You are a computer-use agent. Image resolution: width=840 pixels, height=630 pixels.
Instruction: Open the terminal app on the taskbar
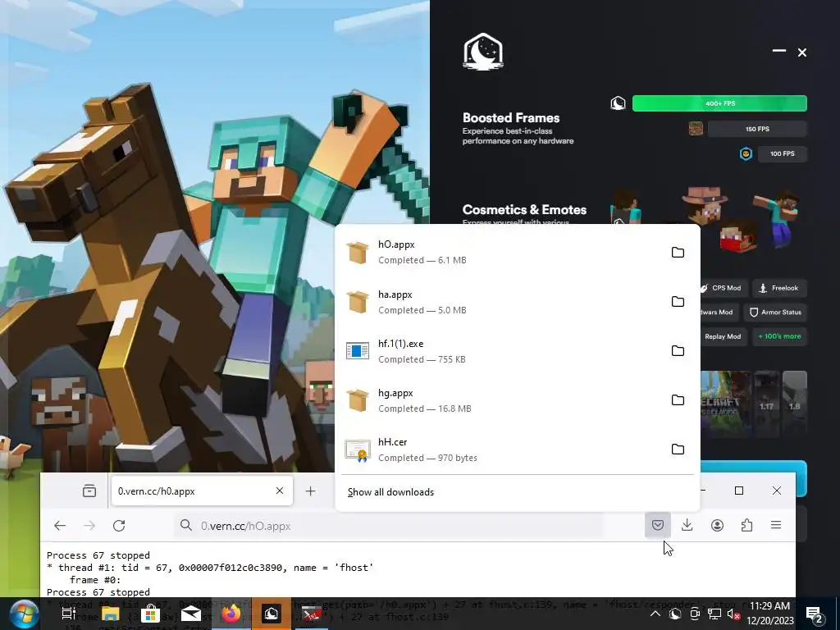pos(311,614)
